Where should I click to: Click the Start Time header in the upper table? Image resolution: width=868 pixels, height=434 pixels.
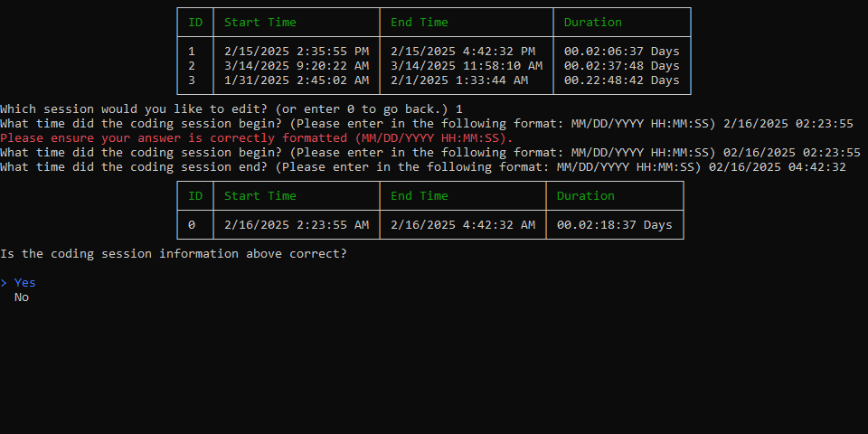[260, 23]
